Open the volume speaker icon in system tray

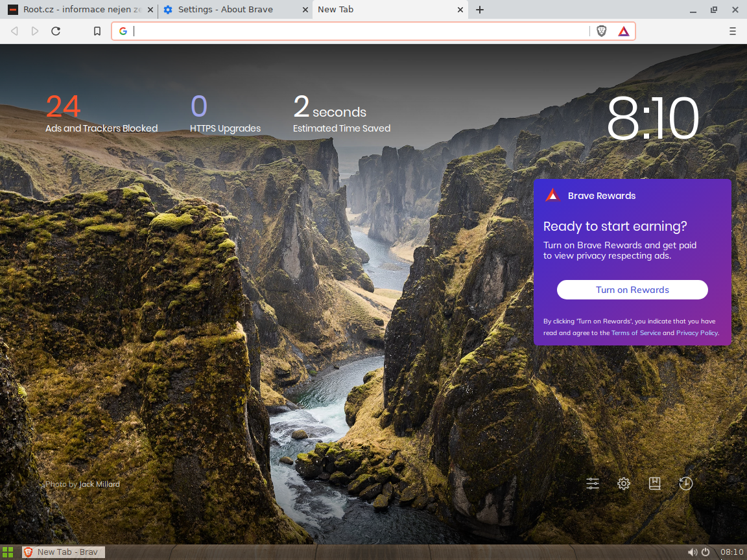(x=693, y=552)
